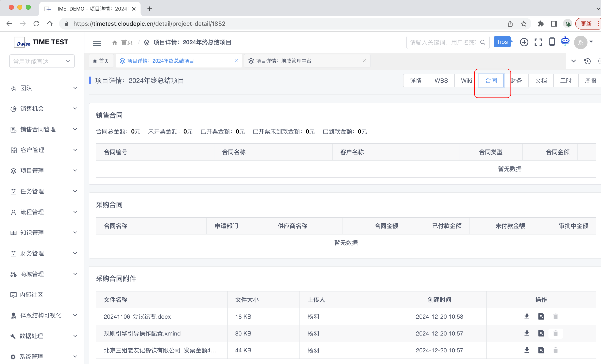This screenshot has width=601, height=364.
Task: Delete the 北京三姐老友记餐饮有限公司 attachment
Action: [x=555, y=350]
